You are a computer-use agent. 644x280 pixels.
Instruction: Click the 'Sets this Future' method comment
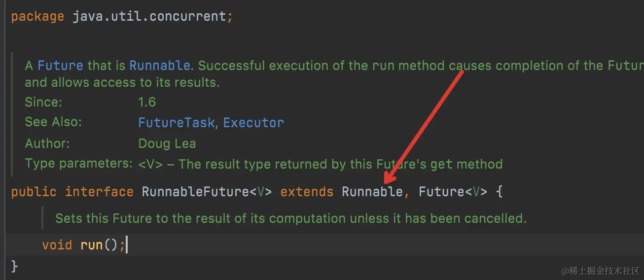tap(290, 218)
